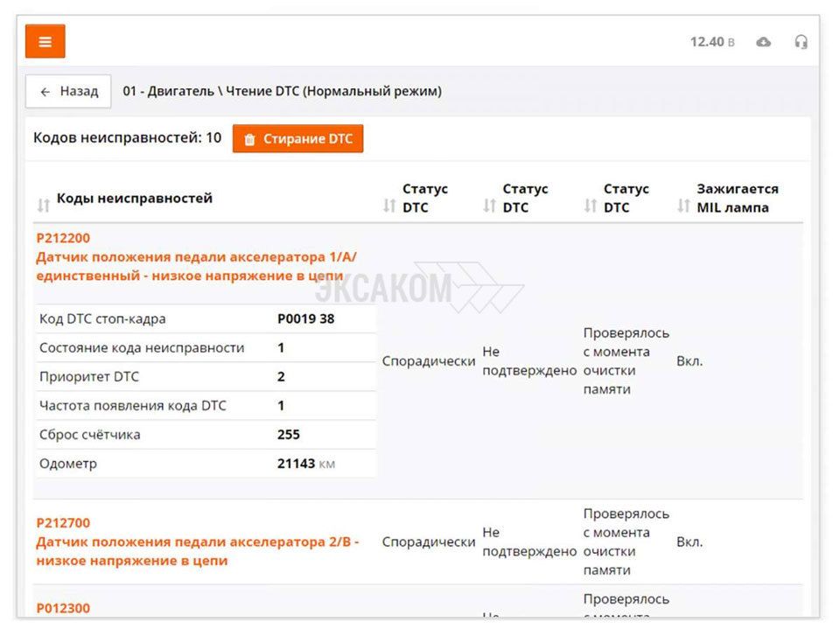This screenshot has width=840, height=629.
Task: Click the P212200 accelerator pedal sensor description
Action: pyautogui.click(x=196, y=266)
